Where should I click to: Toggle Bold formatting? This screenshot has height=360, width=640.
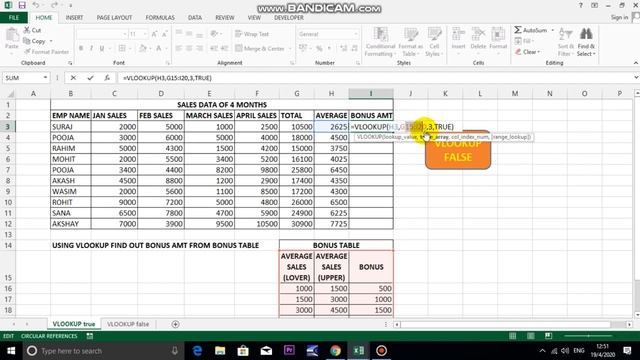pos(81,48)
